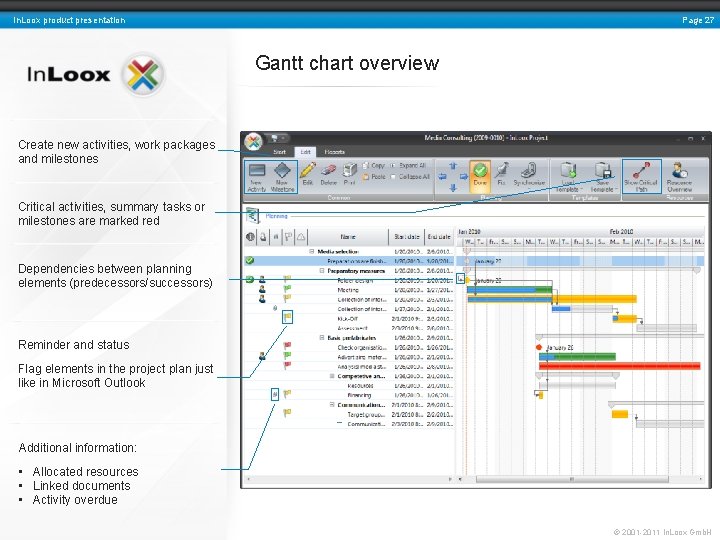Sort by the End date column header

point(439,237)
